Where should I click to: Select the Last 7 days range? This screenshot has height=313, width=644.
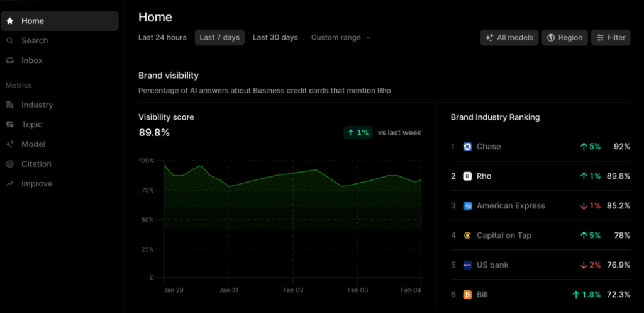pyautogui.click(x=219, y=38)
